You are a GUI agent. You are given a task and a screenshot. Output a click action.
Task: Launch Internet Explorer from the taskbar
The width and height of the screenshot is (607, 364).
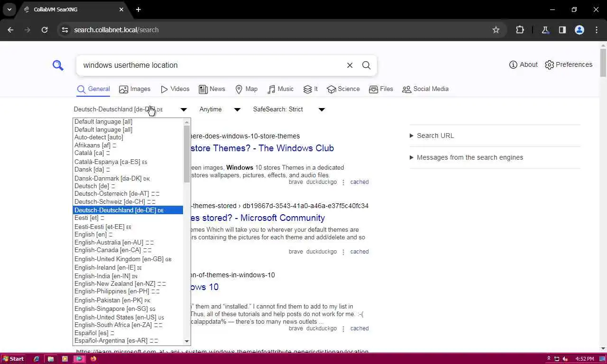[x=37, y=359]
